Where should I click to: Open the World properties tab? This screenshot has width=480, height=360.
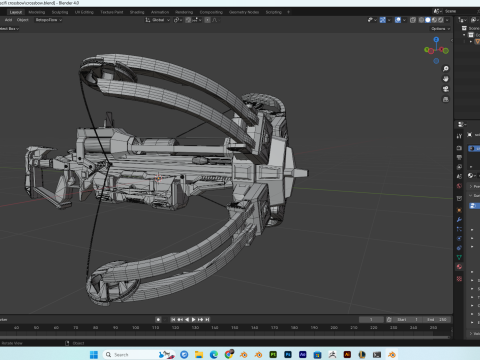[x=459, y=186]
